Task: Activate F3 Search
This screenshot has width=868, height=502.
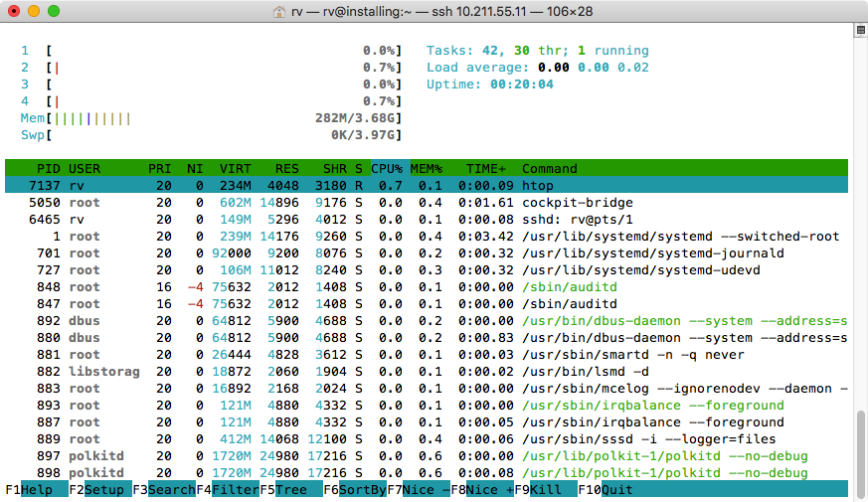Action: point(164,490)
